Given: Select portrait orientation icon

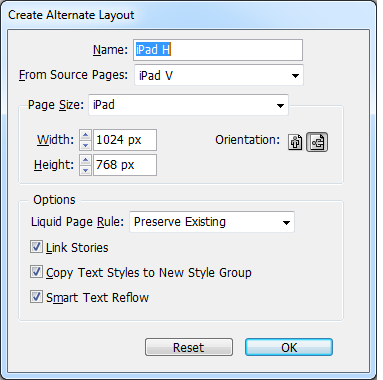Looking at the screenshot, I should point(295,142).
